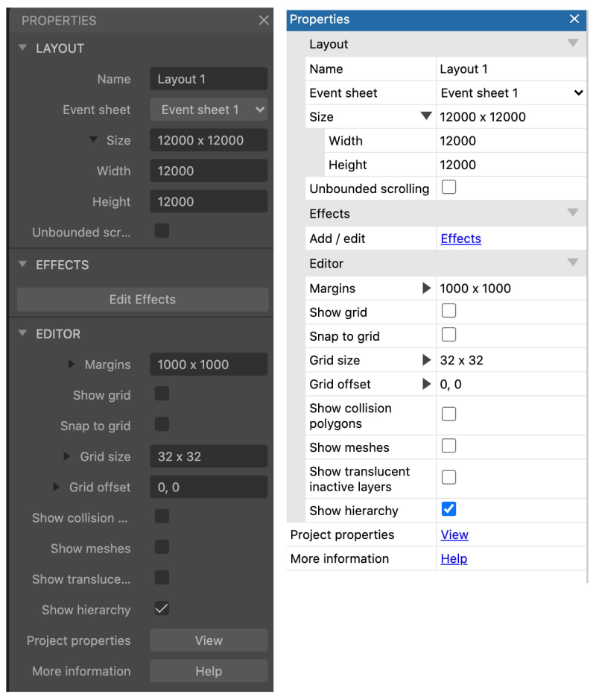Enable Unbounded scrolling in light panel
The image size is (596, 700).
coord(448,187)
